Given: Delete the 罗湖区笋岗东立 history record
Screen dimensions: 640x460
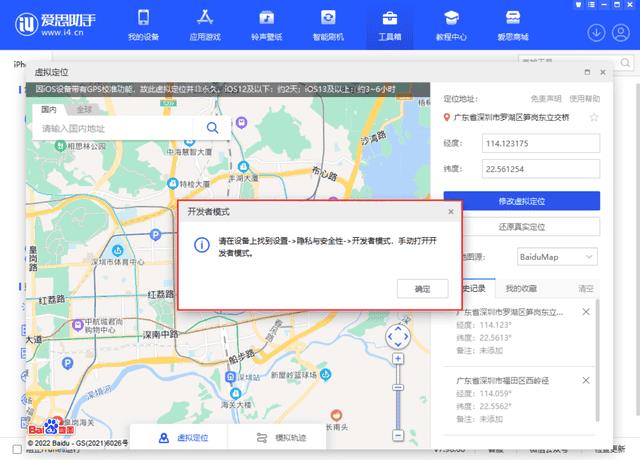Looking at the screenshot, I should point(586,312).
